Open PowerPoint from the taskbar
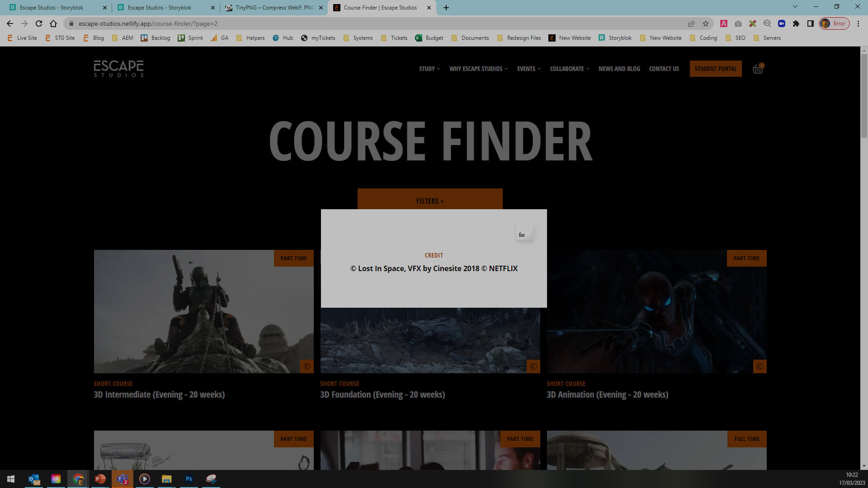This screenshot has width=868, height=488. pos(100,479)
